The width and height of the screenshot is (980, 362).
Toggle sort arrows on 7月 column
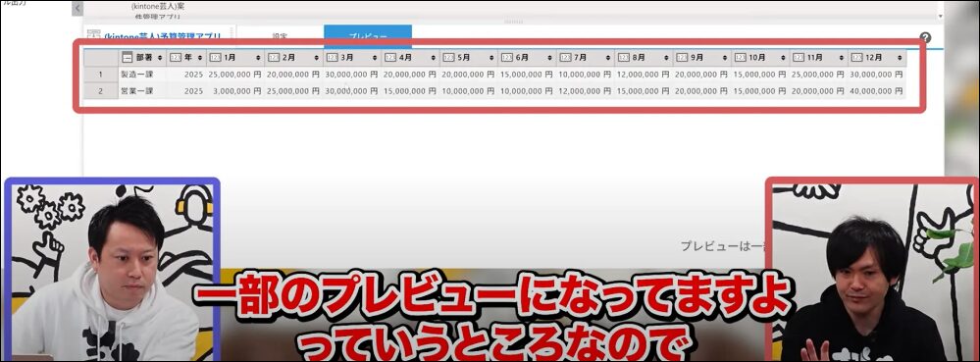click(608, 58)
